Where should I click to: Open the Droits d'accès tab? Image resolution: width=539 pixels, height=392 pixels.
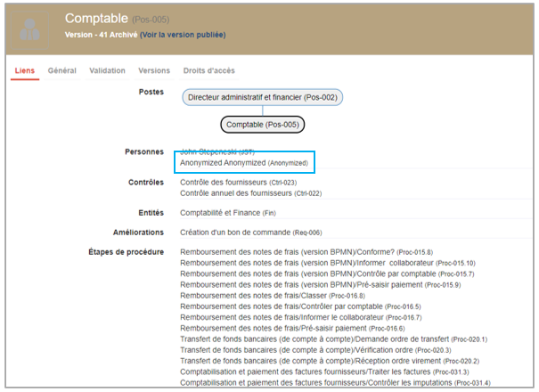click(208, 70)
